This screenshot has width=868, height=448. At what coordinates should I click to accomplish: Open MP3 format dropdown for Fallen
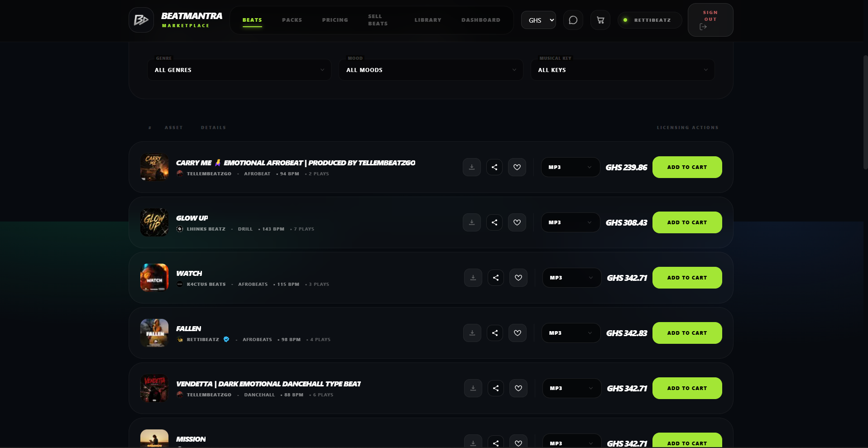(571, 333)
